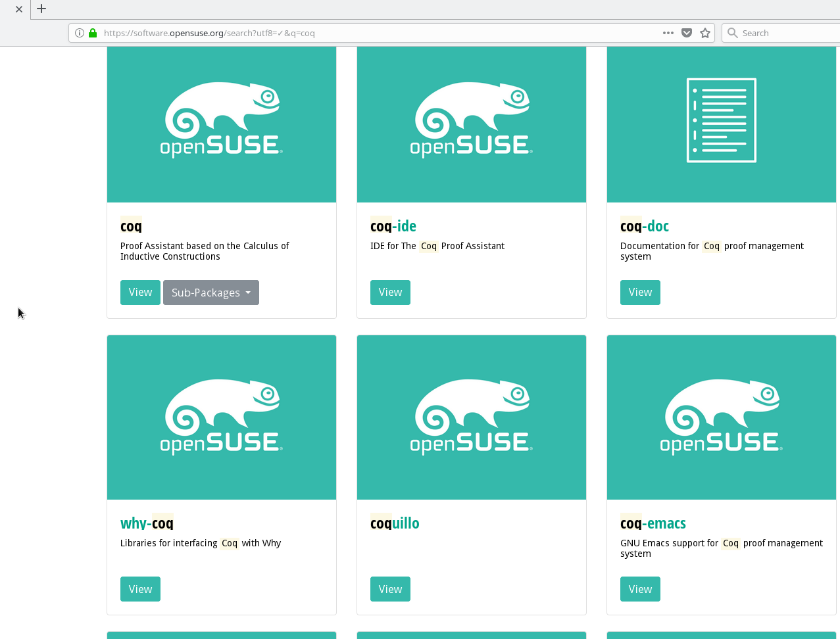Viewport: 840px width, 639px height.
Task: Open the coq-emacs title link
Action: (653, 523)
